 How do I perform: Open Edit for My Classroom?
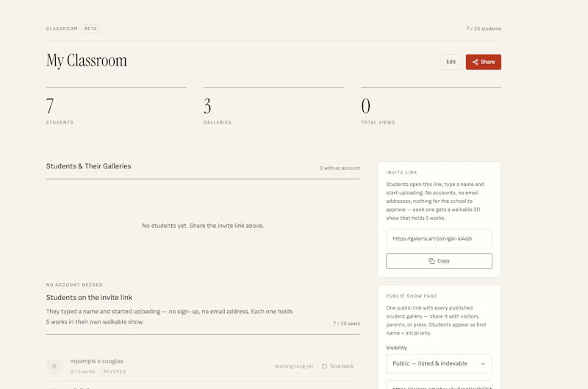pos(451,62)
